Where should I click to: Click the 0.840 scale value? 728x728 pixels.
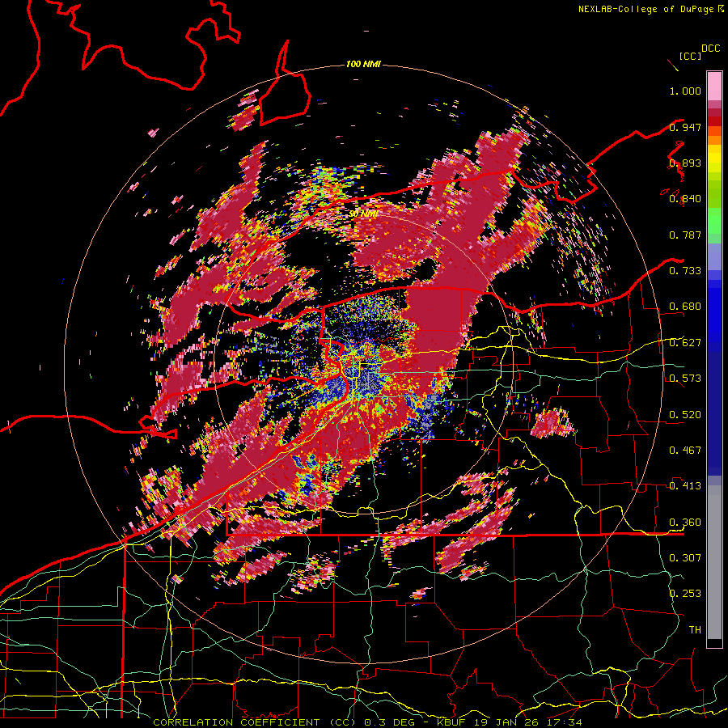[685, 199]
